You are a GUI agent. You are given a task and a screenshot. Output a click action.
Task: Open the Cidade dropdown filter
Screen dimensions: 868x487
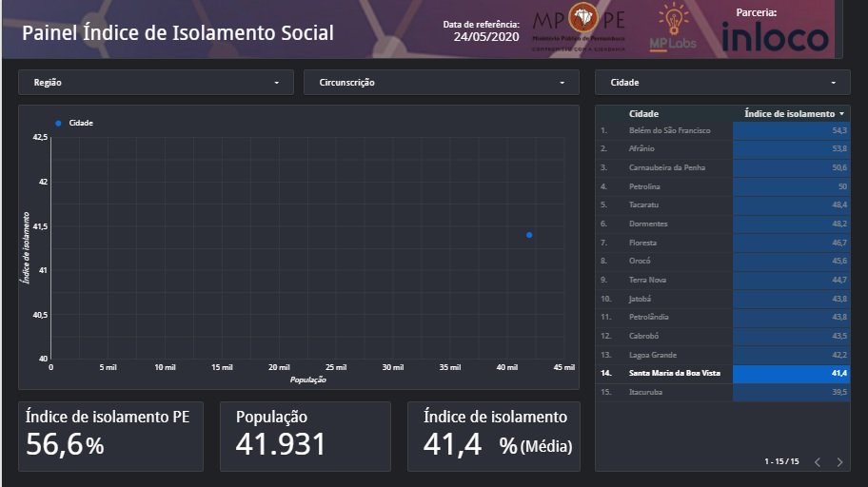tap(721, 83)
